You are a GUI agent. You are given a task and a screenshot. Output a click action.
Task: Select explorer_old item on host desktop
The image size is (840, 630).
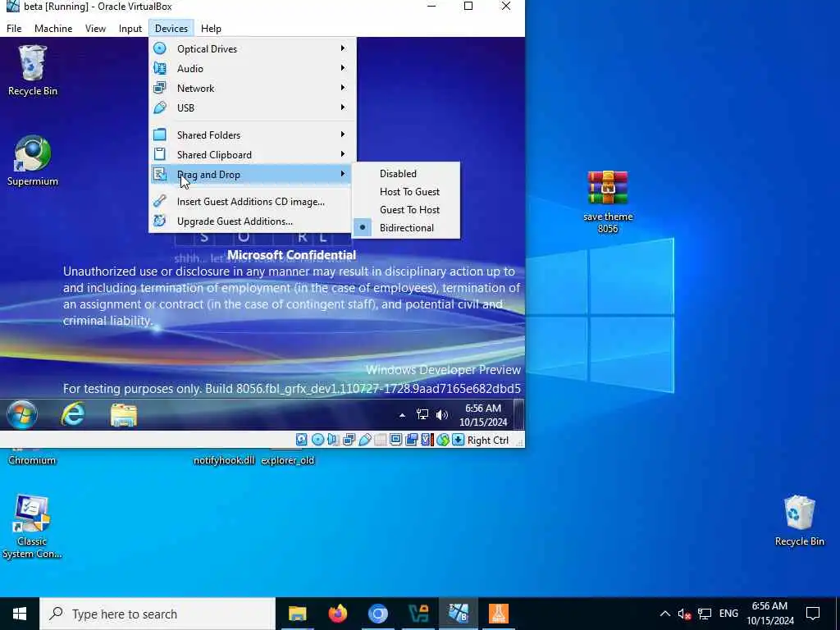pos(288,460)
